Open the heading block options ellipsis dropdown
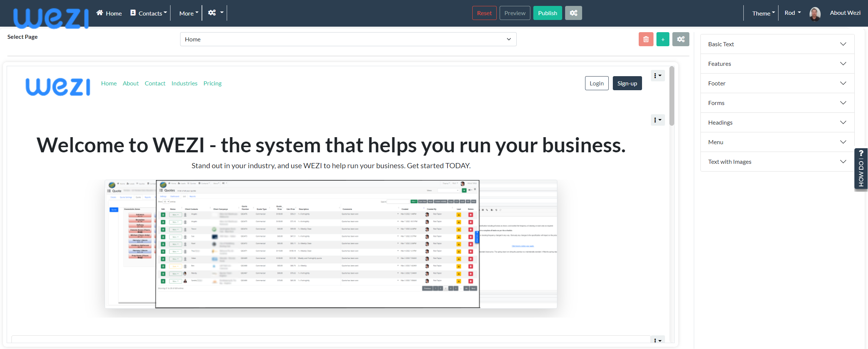 coord(658,120)
